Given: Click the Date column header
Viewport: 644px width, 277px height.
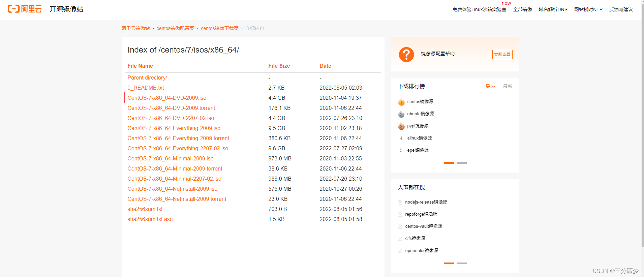Looking at the screenshot, I should [325, 66].
